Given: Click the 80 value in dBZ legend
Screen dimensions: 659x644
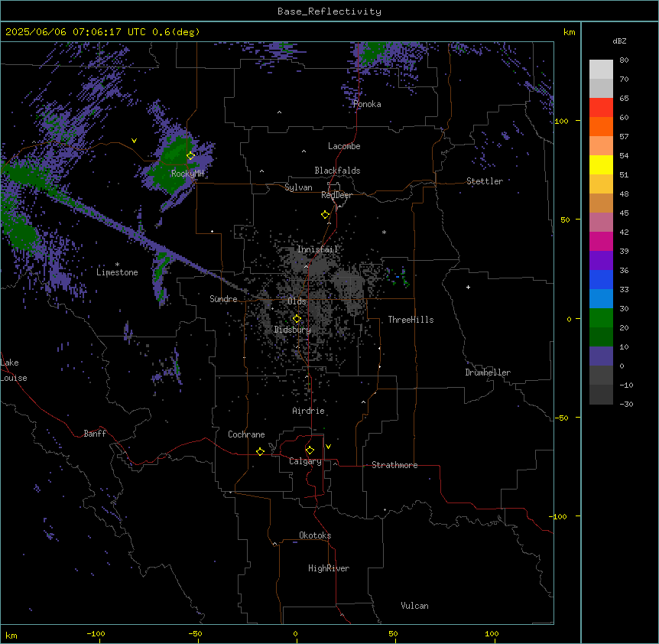Looking at the screenshot, I should [624, 60].
